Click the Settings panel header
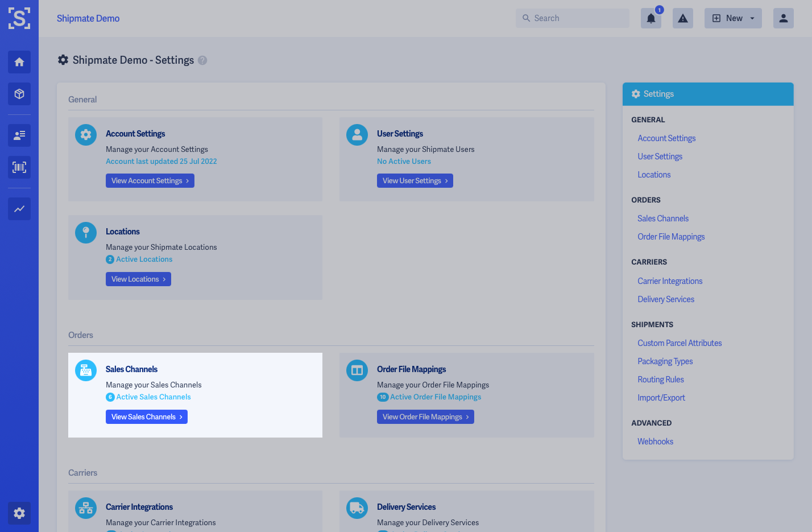This screenshot has width=812, height=532. [708, 94]
